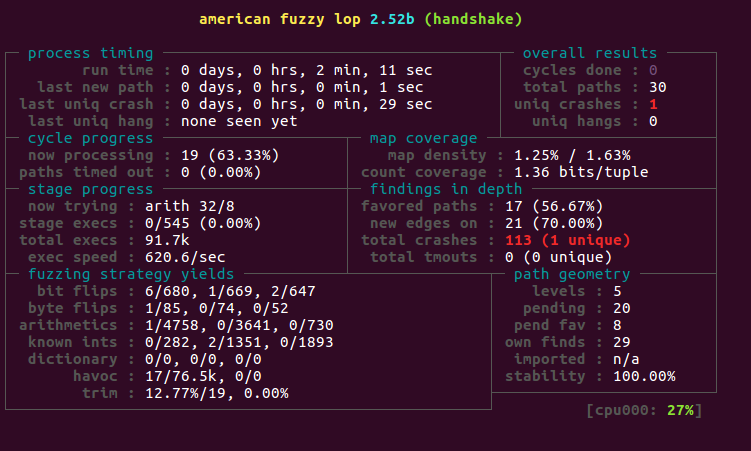
Task: Select map density '1.25% / 1.63%'
Action: (572, 155)
